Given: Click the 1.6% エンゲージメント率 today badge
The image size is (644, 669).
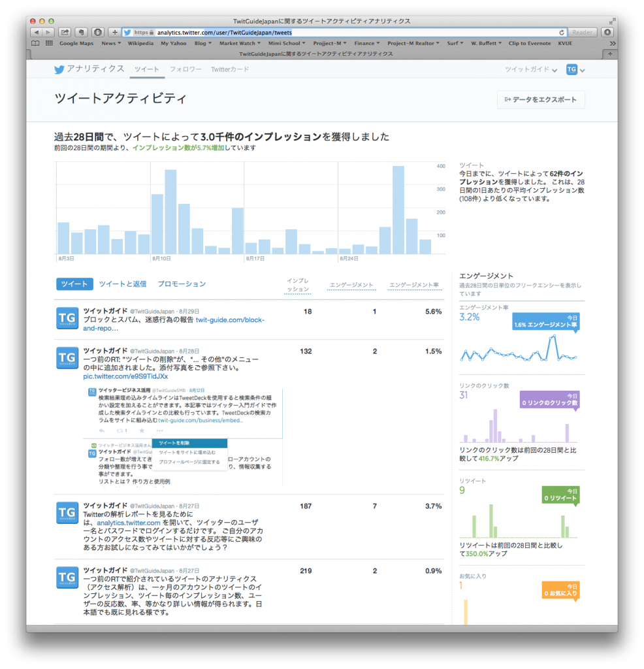Looking at the screenshot, I should [545, 321].
